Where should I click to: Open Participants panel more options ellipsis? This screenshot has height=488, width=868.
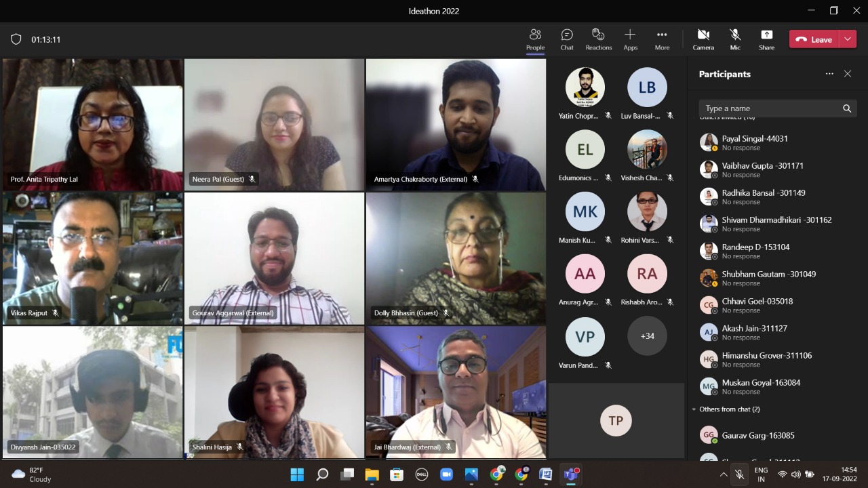(829, 74)
